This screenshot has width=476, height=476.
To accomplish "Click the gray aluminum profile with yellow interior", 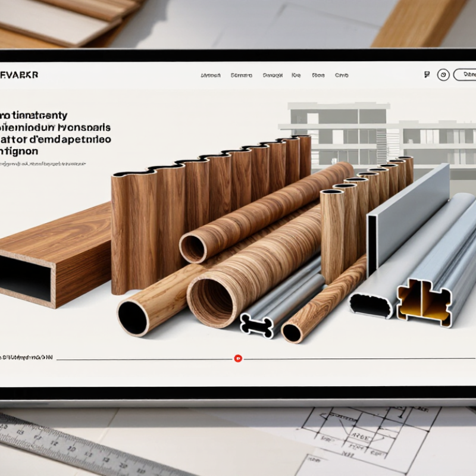I will point(425,303).
